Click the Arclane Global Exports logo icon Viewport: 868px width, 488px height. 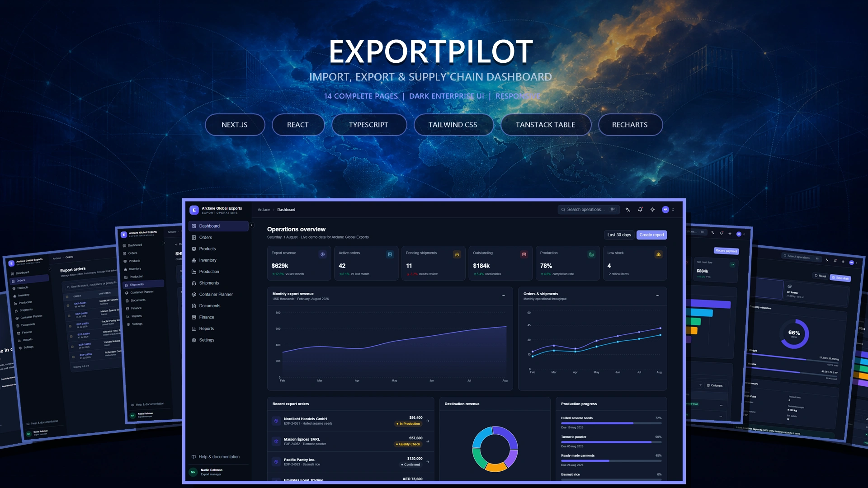[194, 210]
